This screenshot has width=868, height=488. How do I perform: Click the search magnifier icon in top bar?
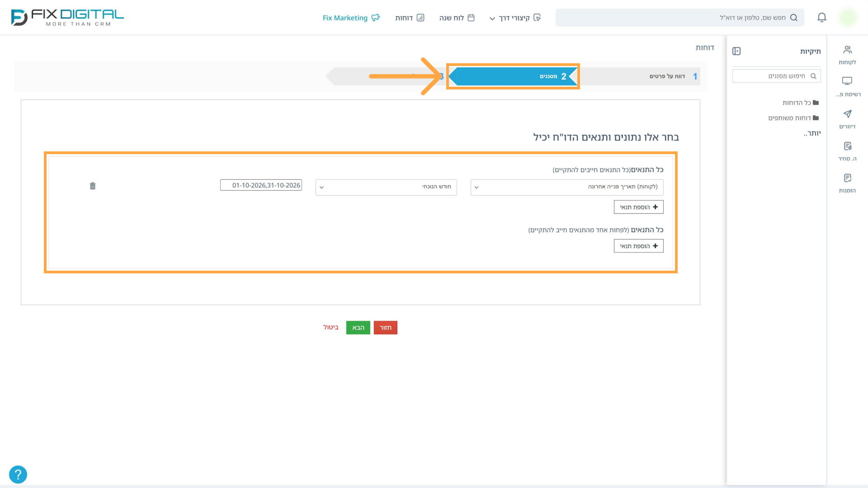click(x=794, y=18)
